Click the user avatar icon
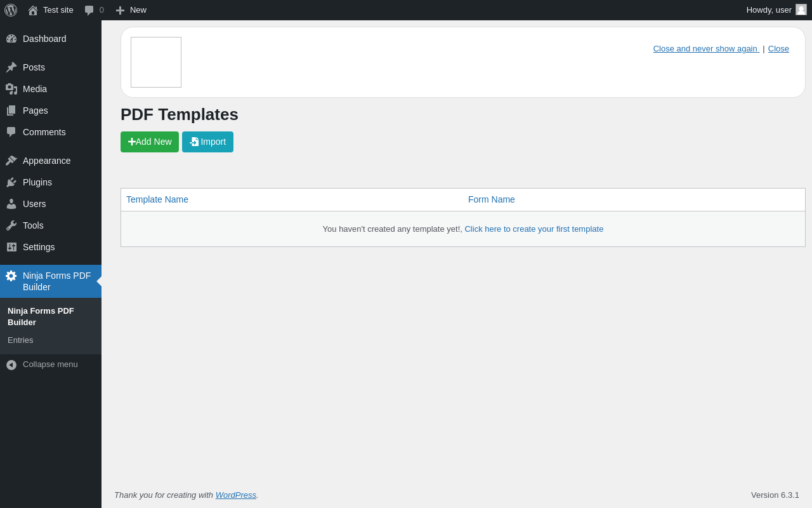This screenshot has height=508, width=812. point(801,10)
